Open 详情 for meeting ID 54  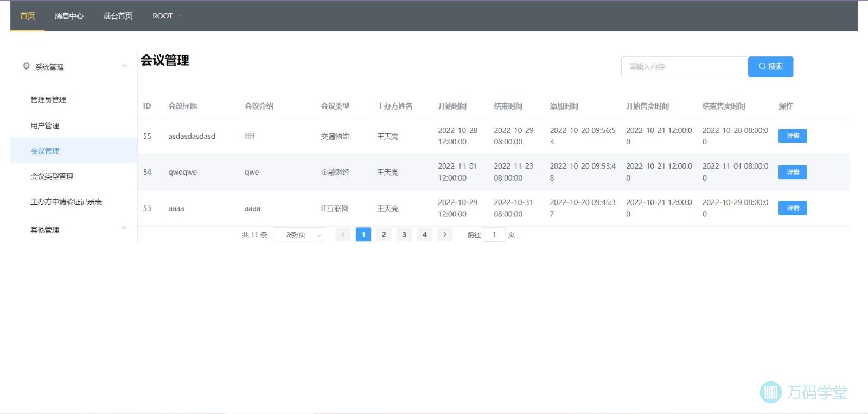[793, 172]
